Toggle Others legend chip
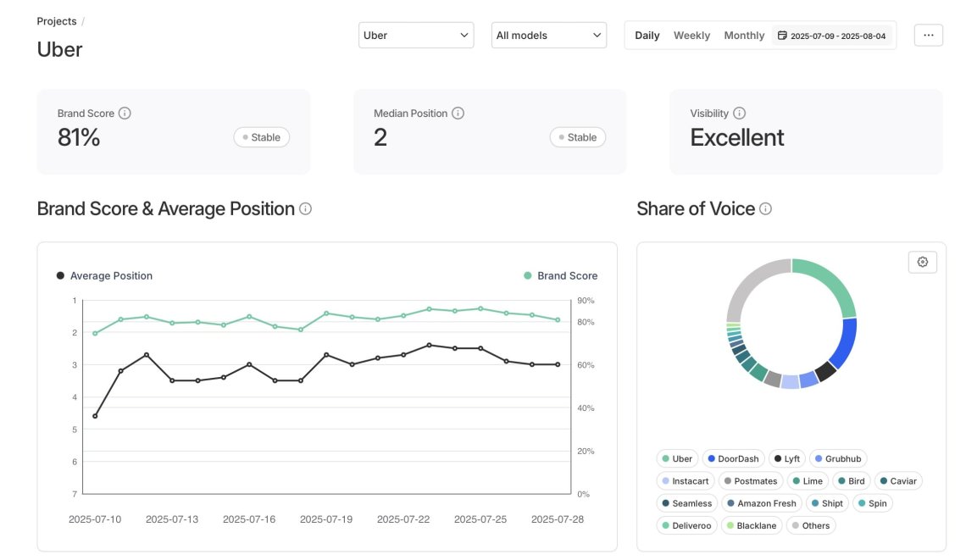 [x=811, y=525]
